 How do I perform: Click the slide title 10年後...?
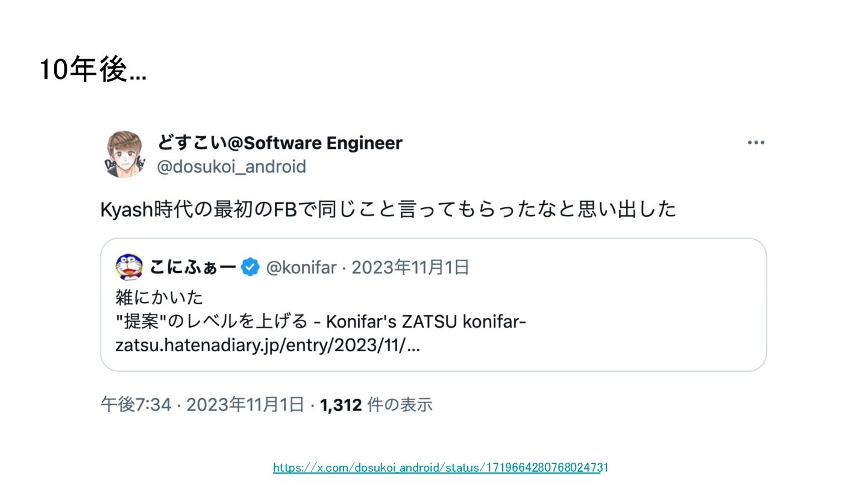[92, 70]
